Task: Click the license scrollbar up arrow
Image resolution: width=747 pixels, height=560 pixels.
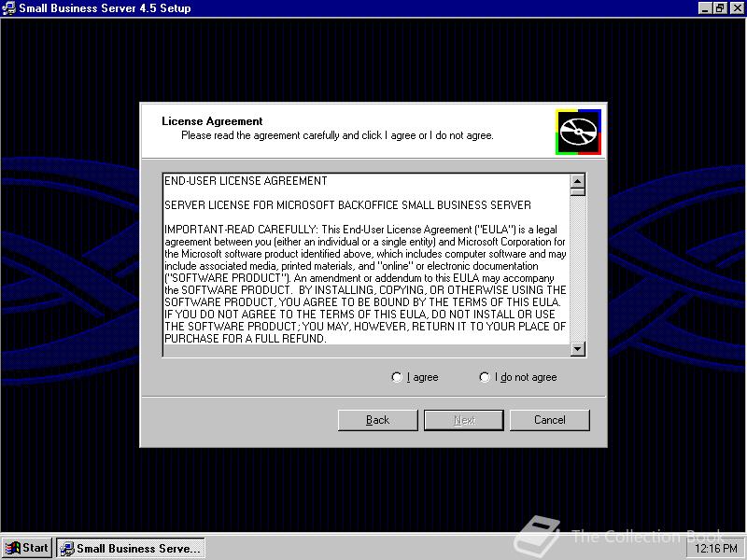Action: coord(577,181)
